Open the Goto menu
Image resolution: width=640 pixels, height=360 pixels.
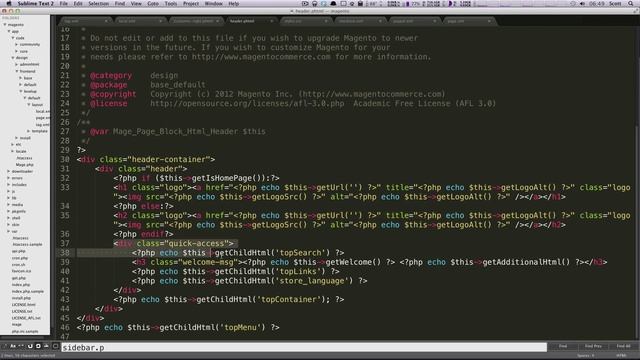[153, 3]
